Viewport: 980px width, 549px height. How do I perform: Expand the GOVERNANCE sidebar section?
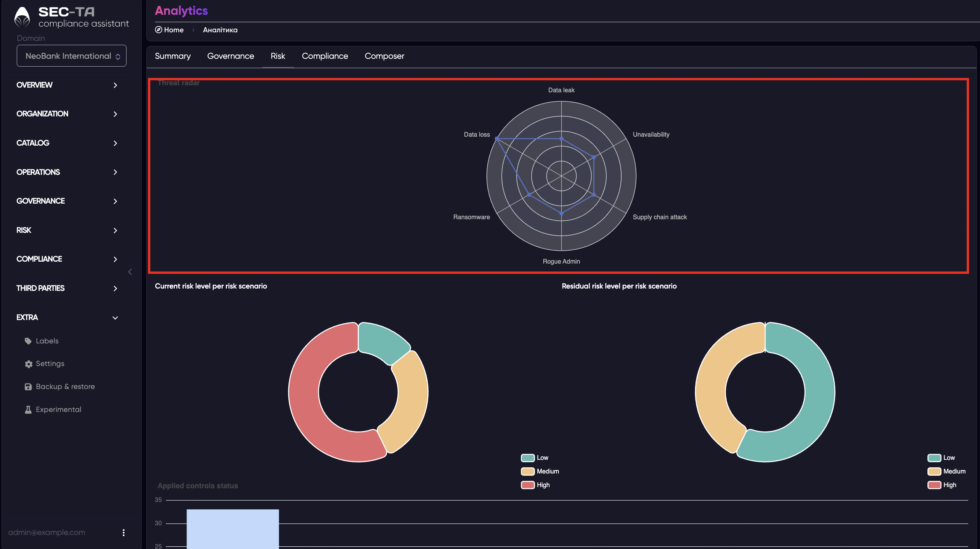(67, 201)
